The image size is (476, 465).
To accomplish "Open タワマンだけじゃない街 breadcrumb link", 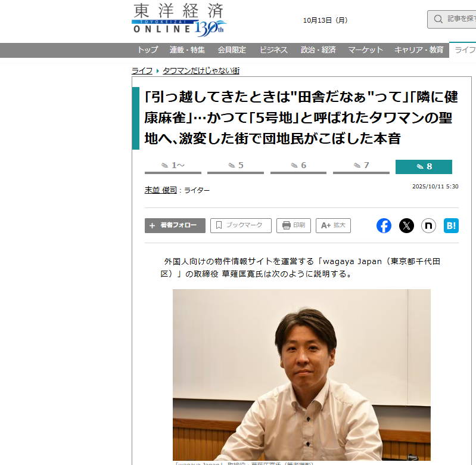I will (201, 71).
